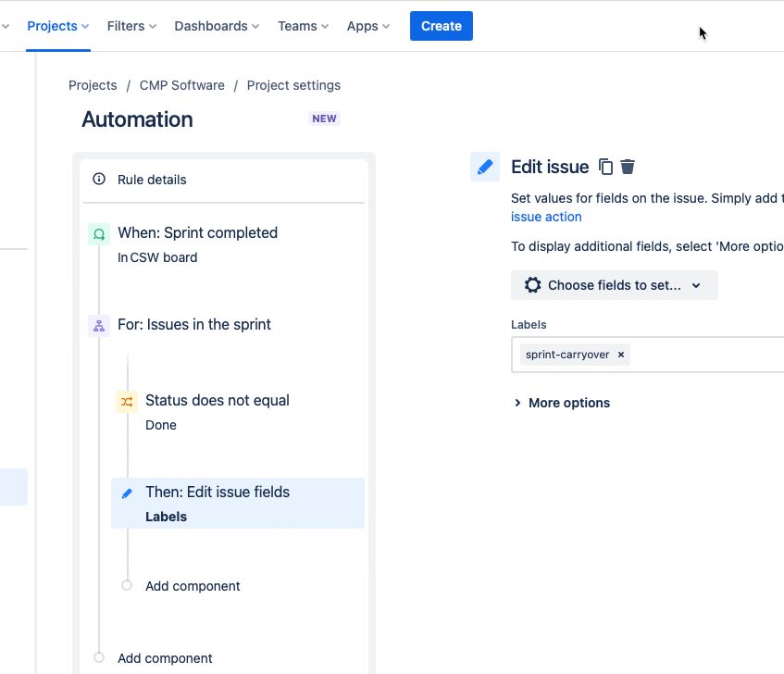
Task: Open the Apps menu
Action: pyautogui.click(x=368, y=26)
